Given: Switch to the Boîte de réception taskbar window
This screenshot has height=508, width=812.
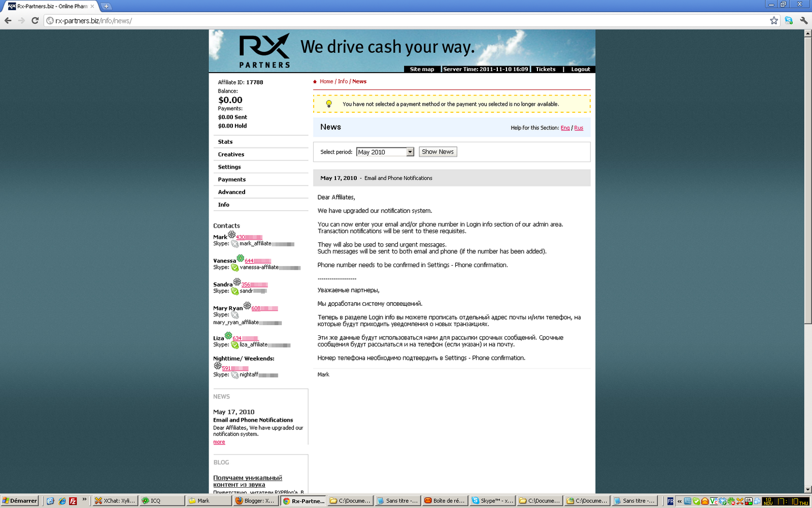Looking at the screenshot, I should click(x=445, y=501).
